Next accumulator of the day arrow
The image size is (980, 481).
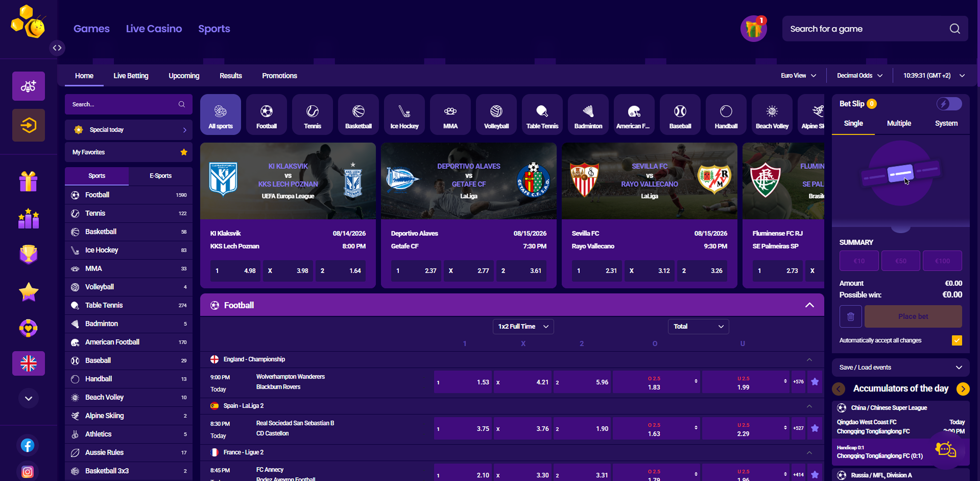click(963, 388)
